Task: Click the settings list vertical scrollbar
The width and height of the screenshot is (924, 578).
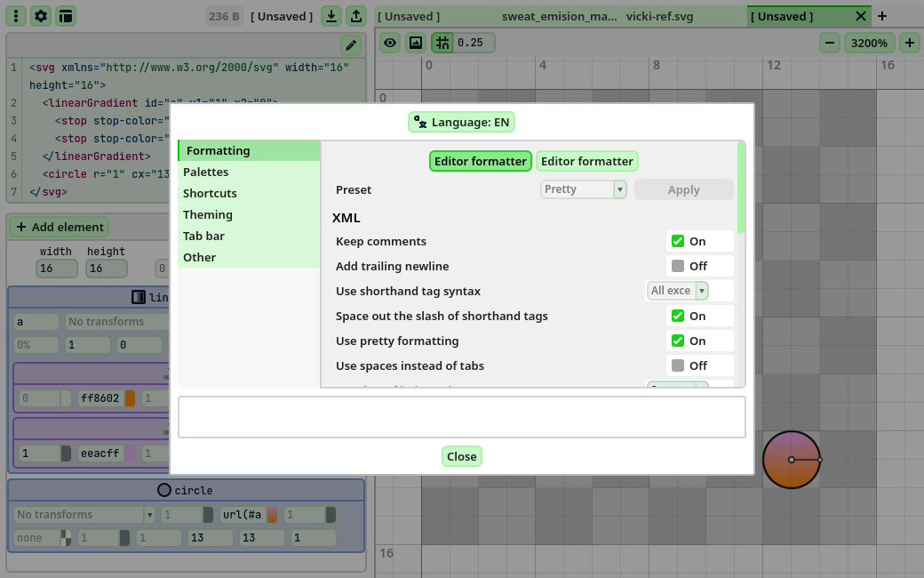Action: point(741,187)
